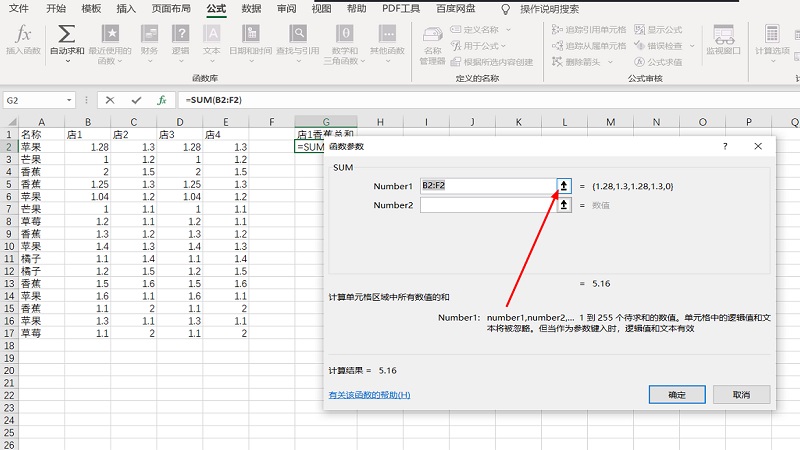
Task: Expand the Name Box dropdown arrow
Action: click(69, 100)
